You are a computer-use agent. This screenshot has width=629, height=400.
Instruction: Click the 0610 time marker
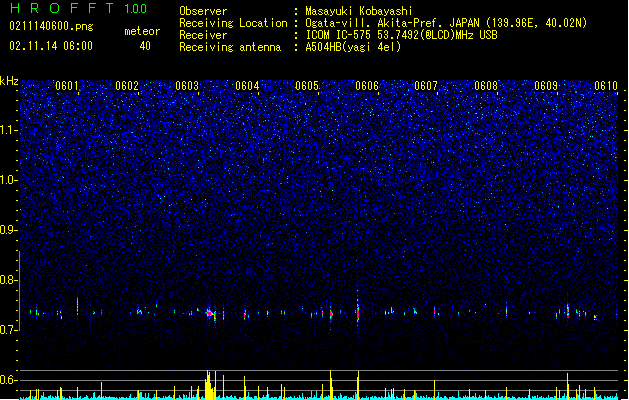(x=606, y=86)
